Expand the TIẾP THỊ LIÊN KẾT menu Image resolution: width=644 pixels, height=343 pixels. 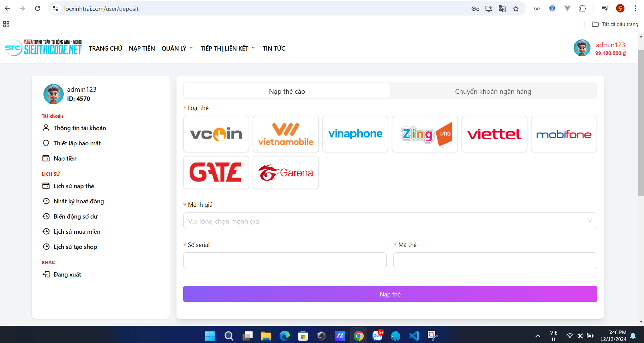(x=227, y=48)
